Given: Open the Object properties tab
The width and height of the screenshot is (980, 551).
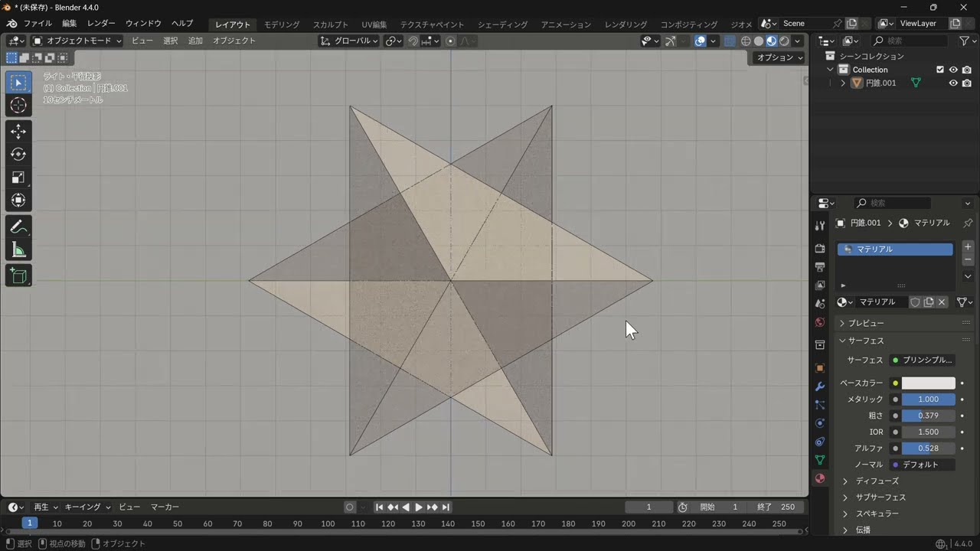Looking at the screenshot, I should [x=820, y=368].
